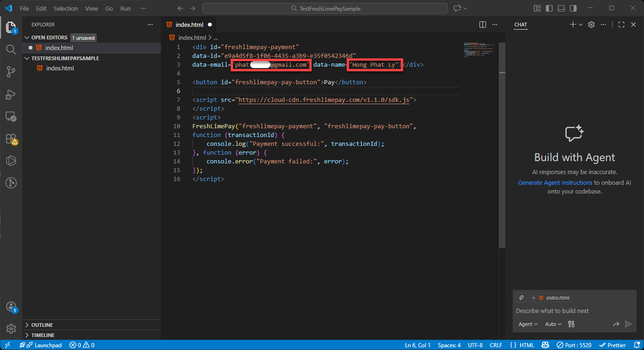
Task: Click the Prettier status bar button
Action: click(613, 345)
